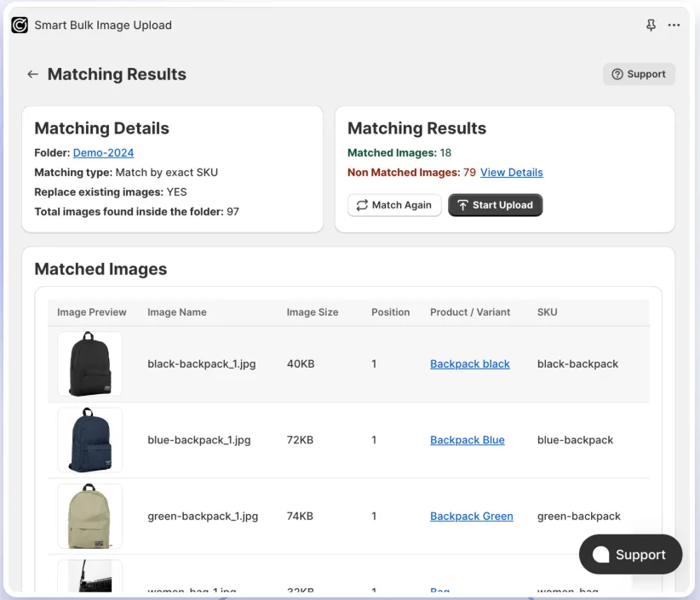This screenshot has width=700, height=600.
Task: Pin the app using the pin icon
Action: click(x=651, y=25)
